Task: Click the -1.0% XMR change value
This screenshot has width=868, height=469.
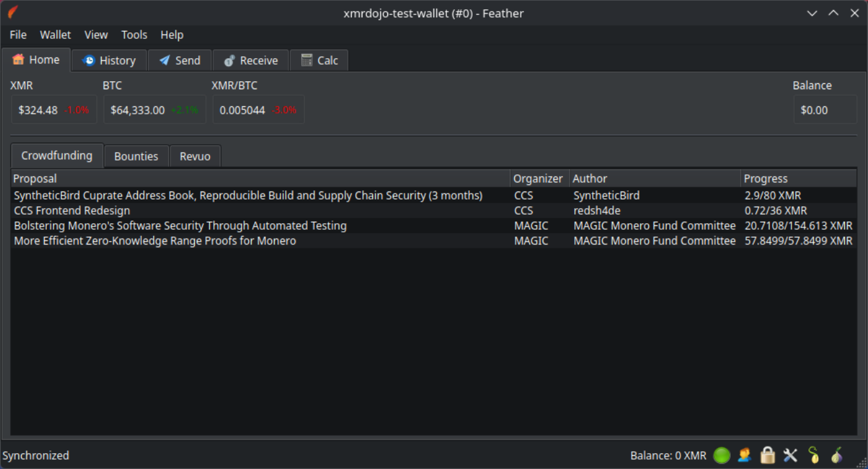Action: click(x=77, y=110)
